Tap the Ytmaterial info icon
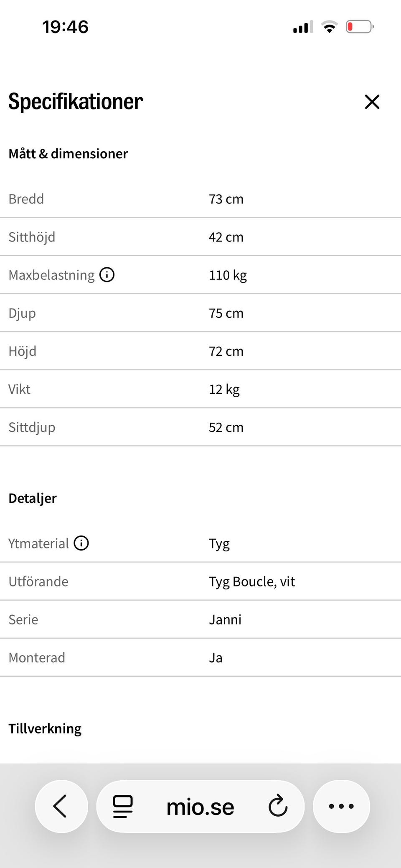 click(x=81, y=543)
